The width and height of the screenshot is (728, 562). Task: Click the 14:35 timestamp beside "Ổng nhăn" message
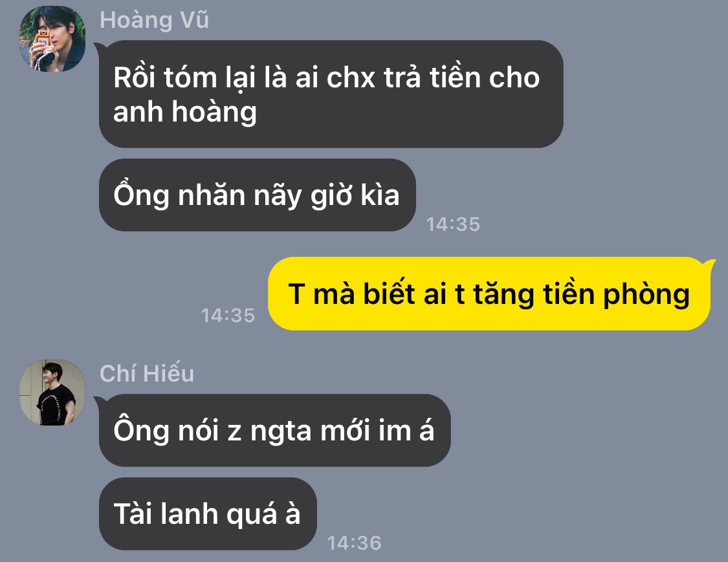tap(453, 224)
